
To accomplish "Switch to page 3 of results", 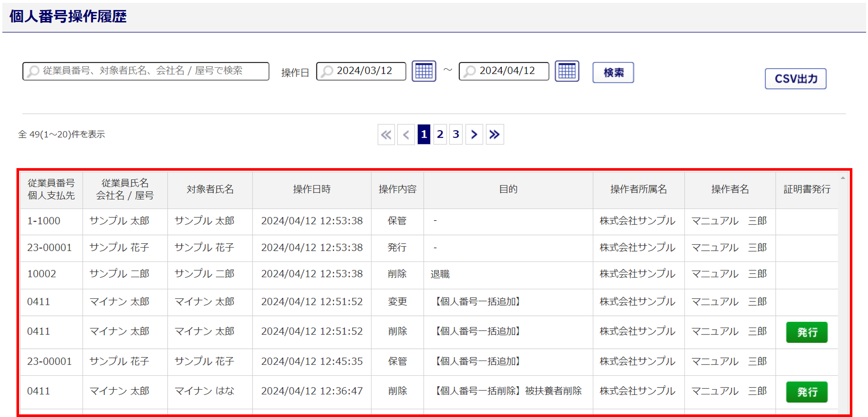I will (456, 135).
